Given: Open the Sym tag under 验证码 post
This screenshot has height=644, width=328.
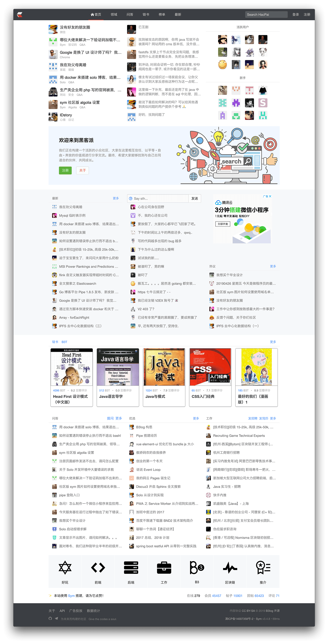Looking at the screenshot, I should [63, 45].
